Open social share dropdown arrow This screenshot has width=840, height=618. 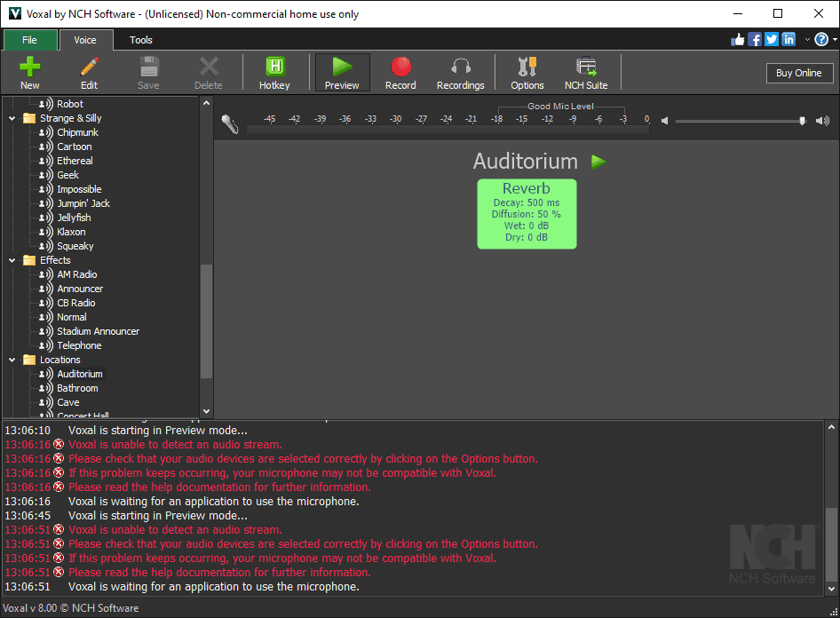coord(807,40)
